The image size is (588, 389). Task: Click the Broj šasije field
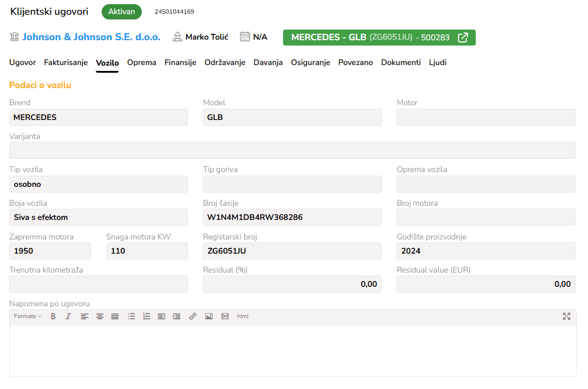coord(292,217)
